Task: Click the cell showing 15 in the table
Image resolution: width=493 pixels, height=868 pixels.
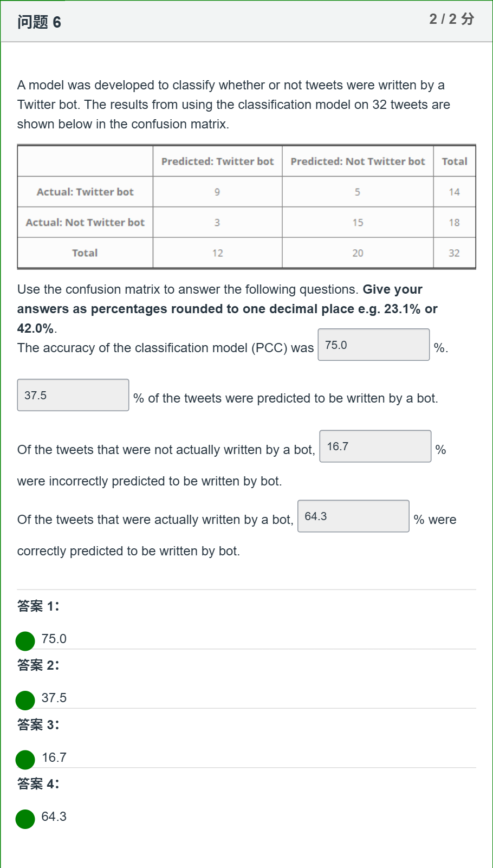Action: (358, 222)
